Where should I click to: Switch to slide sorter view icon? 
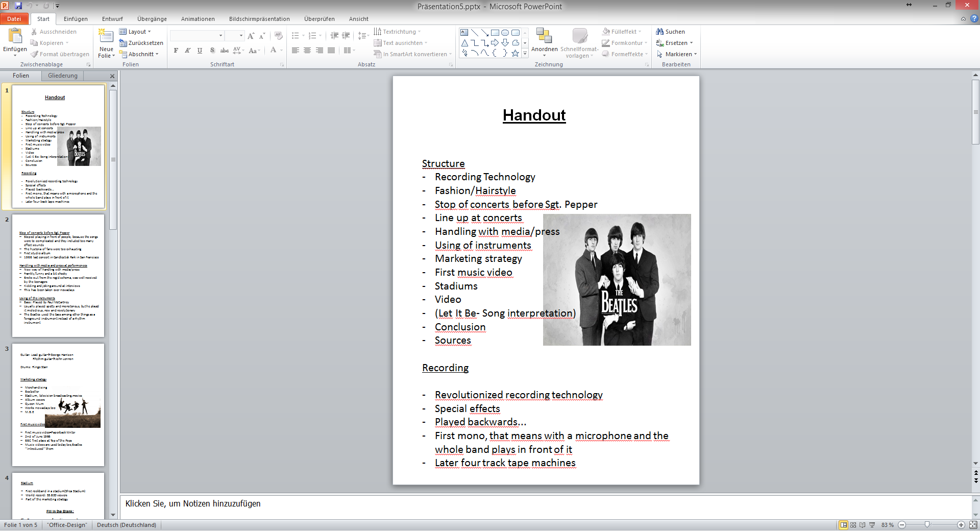(853, 525)
